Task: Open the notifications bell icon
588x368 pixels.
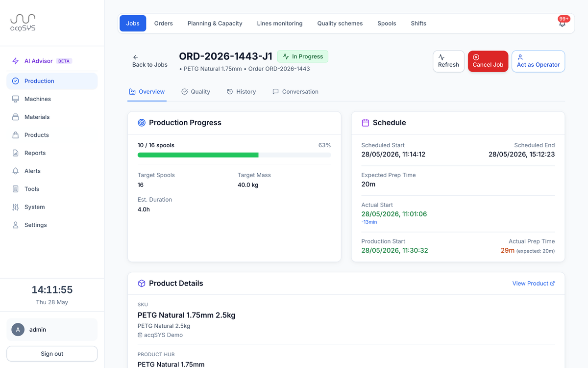Action: click(562, 23)
